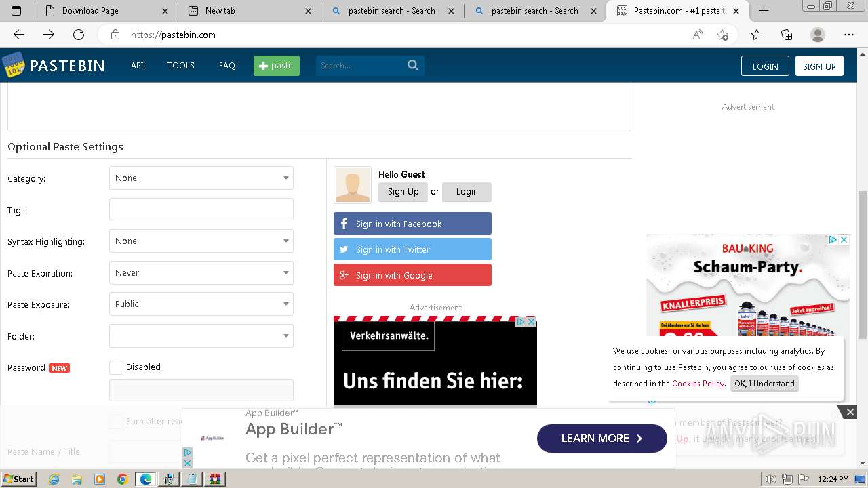
Task: Open the Collections icon in toolbar
Action: click(787, 35)
